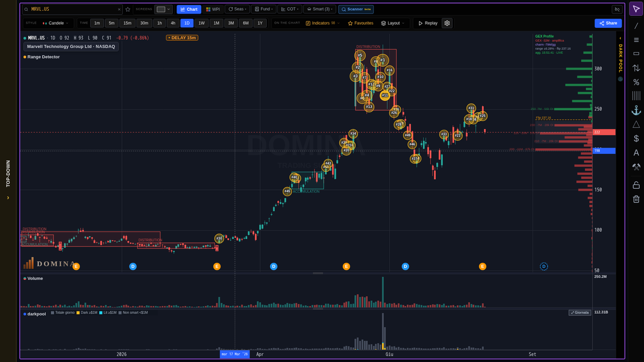Click the GEX Profile title text

pyautogui.click(x=544, y=36)
